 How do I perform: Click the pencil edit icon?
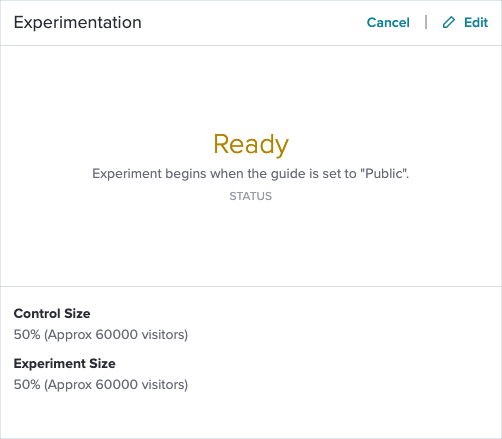[449, 23]
